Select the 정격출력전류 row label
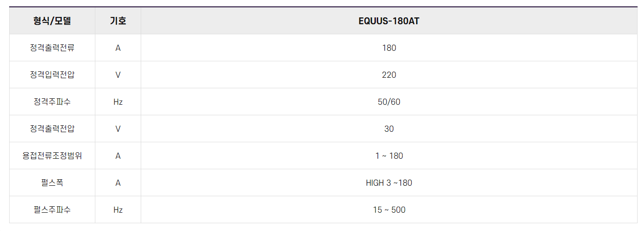The width and height of the screenshot is (644, 231). [52, 48]
